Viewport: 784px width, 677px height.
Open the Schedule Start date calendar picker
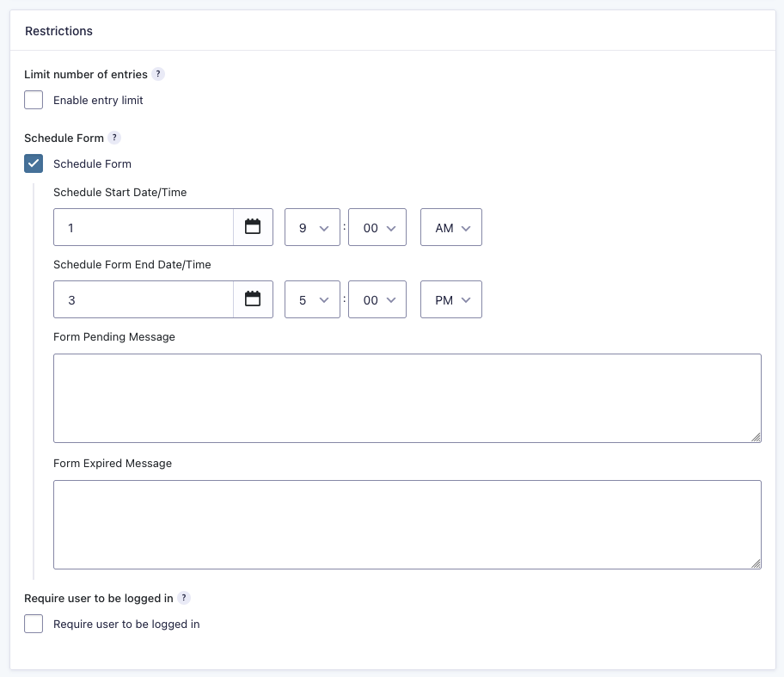[253, 227]
